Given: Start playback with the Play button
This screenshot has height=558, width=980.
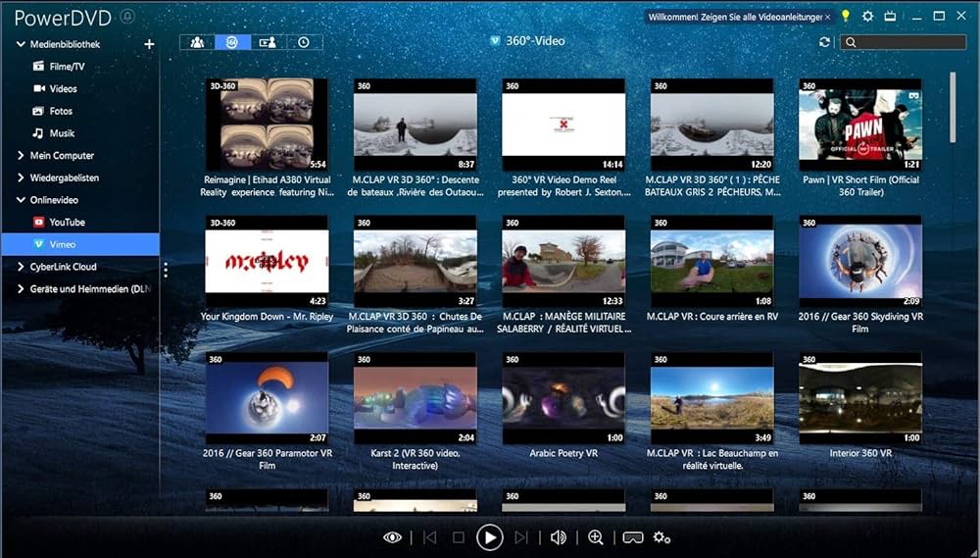Looking at the screenshot, I should coord(489,537).
